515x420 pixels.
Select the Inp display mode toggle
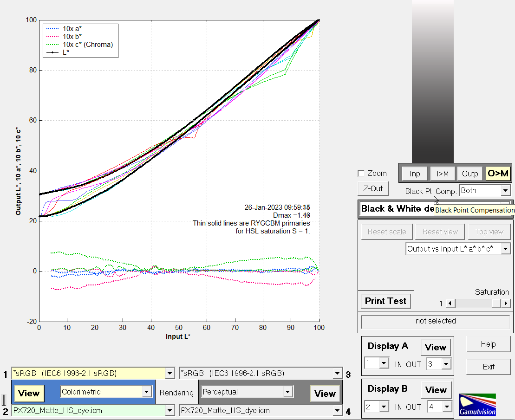click(x=415, y=174)
